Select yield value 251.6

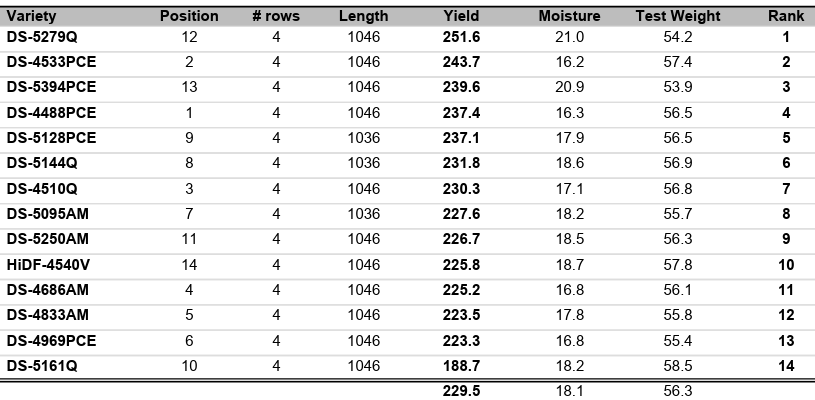461,37
